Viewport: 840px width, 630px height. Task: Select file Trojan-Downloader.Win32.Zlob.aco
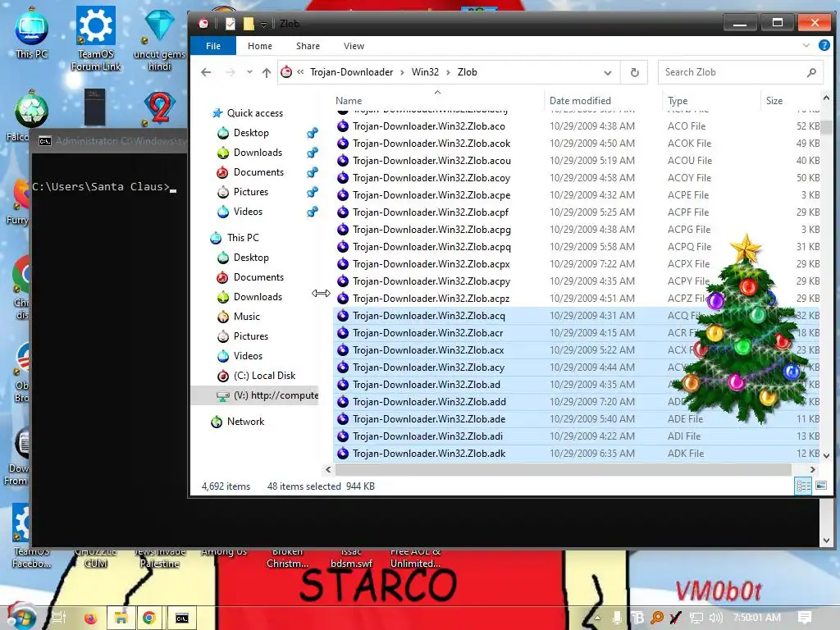coord(428,126)
